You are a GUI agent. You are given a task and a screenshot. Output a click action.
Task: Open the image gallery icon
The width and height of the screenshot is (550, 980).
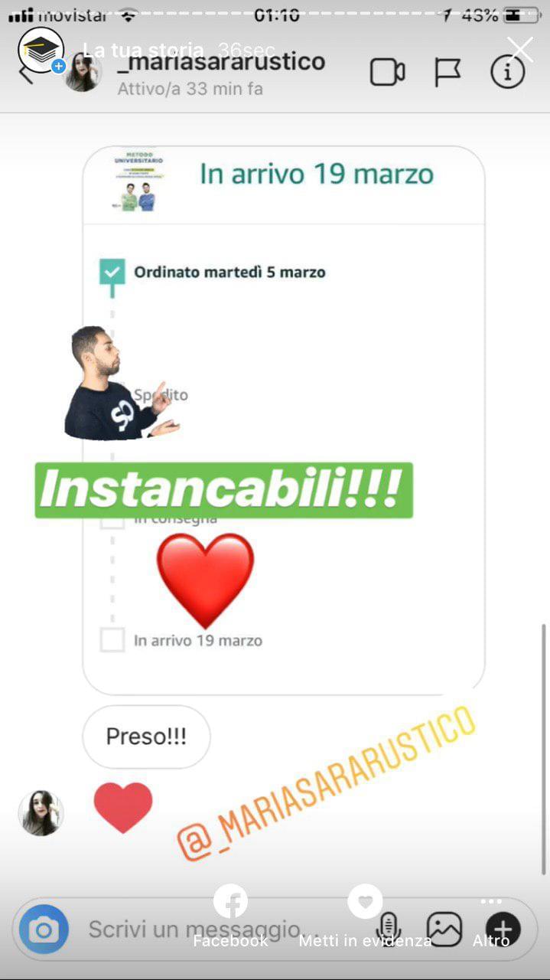point(444,929)
